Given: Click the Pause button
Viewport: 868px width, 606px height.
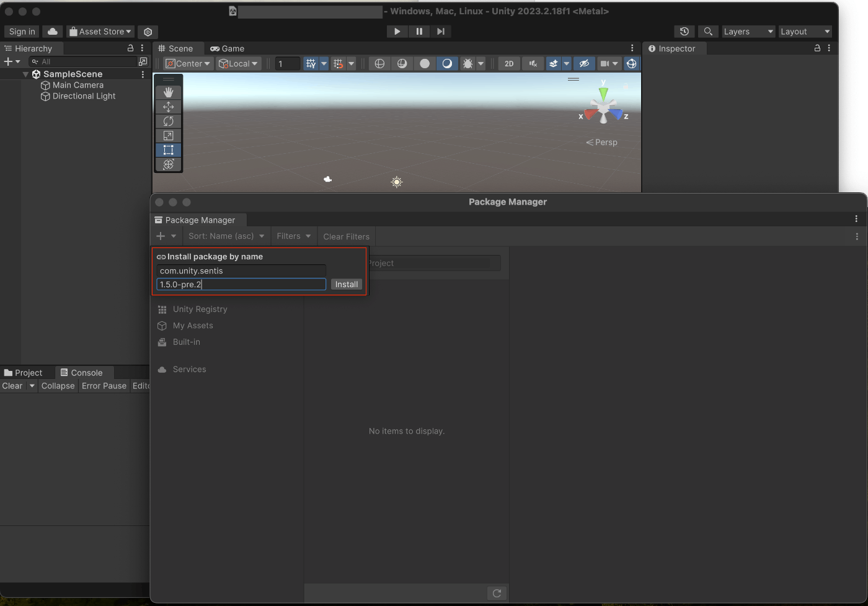Looking at the screenshot, I should click(x=419, y=32).
